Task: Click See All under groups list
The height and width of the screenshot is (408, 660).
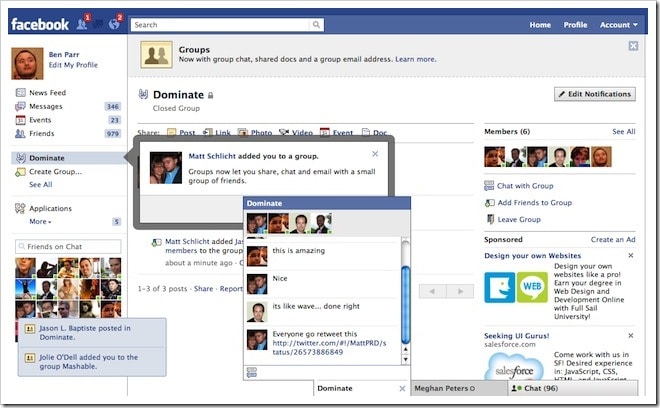Action: (41, 184)
